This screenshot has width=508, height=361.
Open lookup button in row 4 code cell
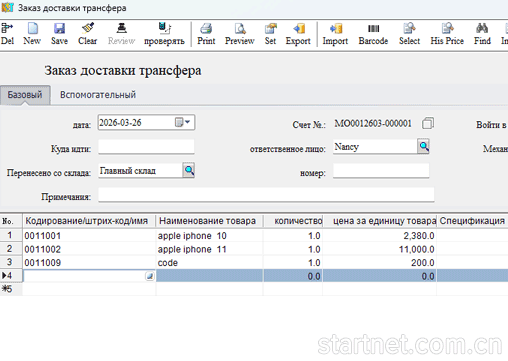(150, 276)
